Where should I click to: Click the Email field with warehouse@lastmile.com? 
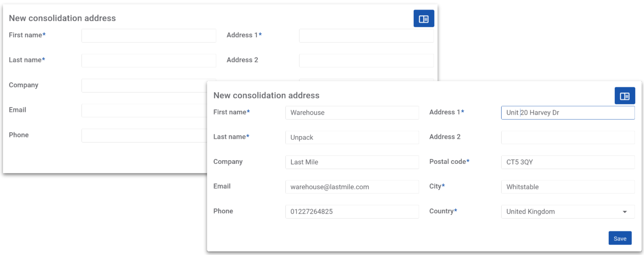pyautogui.click(x=352, y=187)
